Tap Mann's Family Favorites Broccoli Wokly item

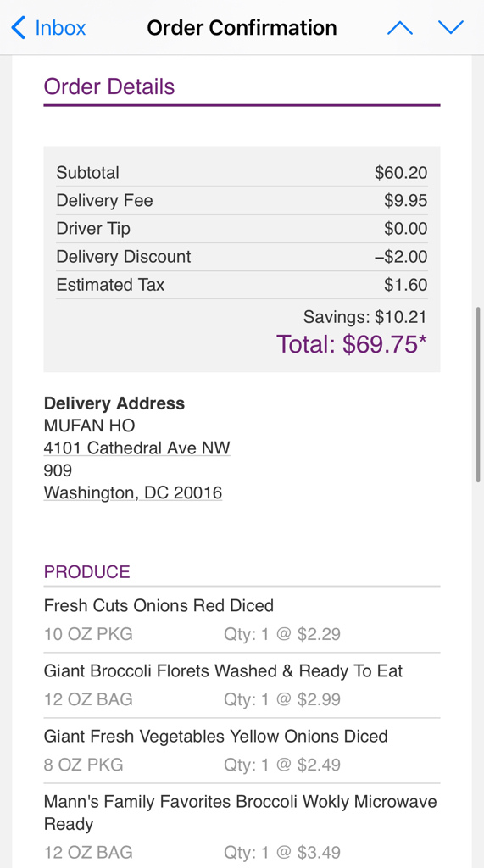coord(242,826)
